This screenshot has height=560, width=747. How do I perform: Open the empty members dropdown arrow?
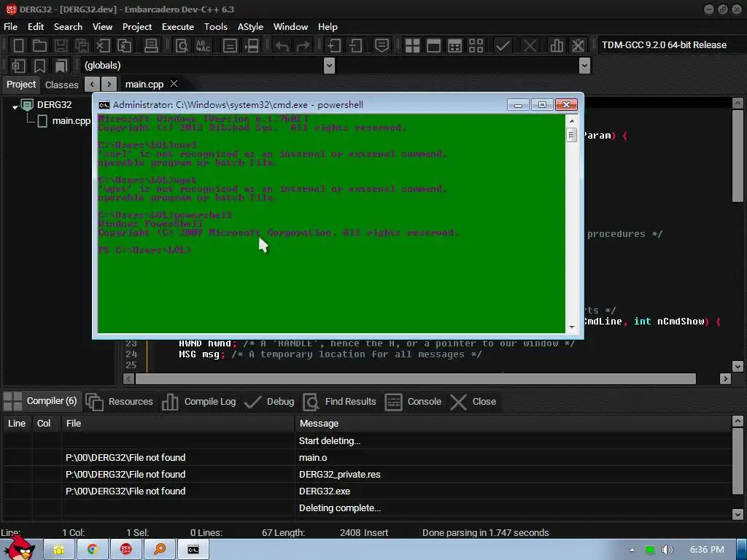tap(584, 65)
